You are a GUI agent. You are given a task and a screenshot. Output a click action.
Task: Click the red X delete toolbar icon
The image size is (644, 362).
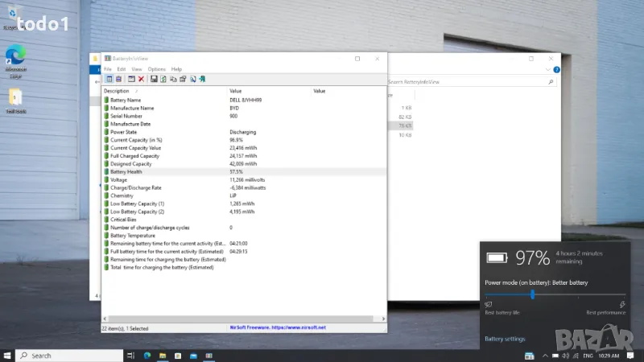click(141, 79)
